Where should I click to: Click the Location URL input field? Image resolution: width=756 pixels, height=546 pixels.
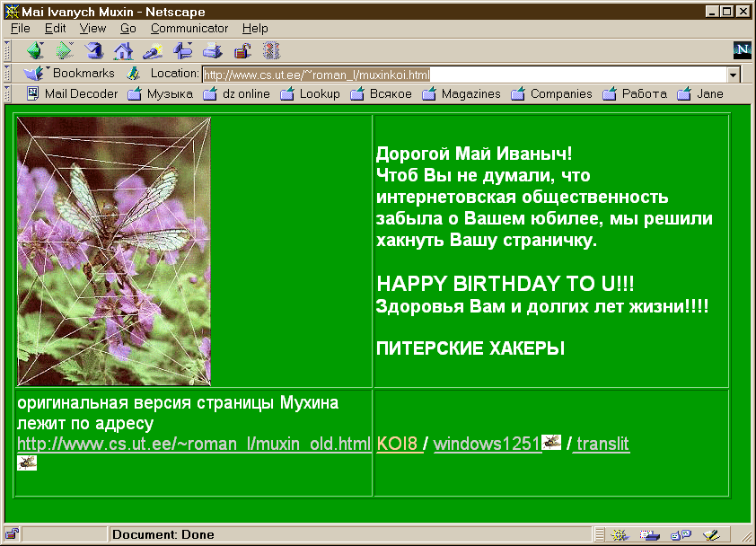tap(465, 75)
